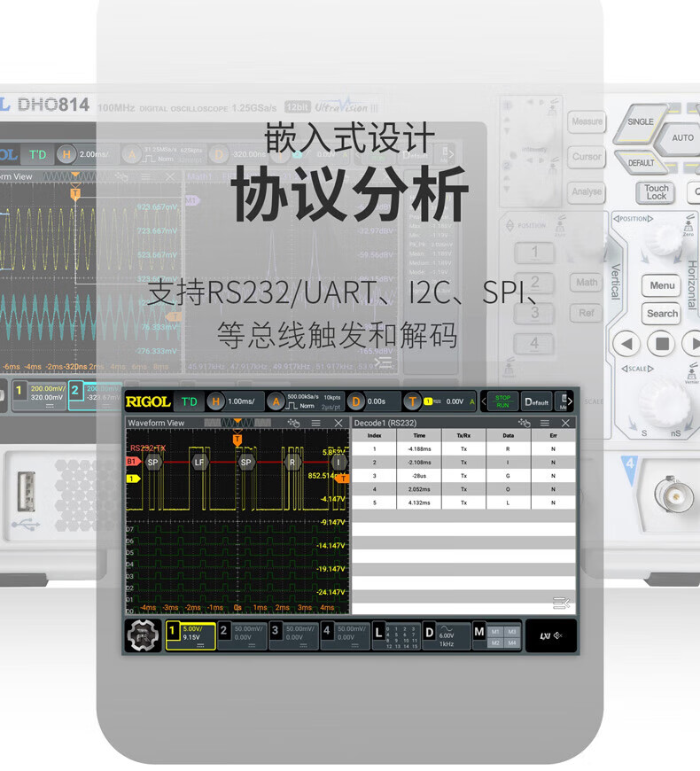The height and width of the screenshot is (771, 700).
Task: Select row 3 in the Decode1 table
Action: pos(463,475)
